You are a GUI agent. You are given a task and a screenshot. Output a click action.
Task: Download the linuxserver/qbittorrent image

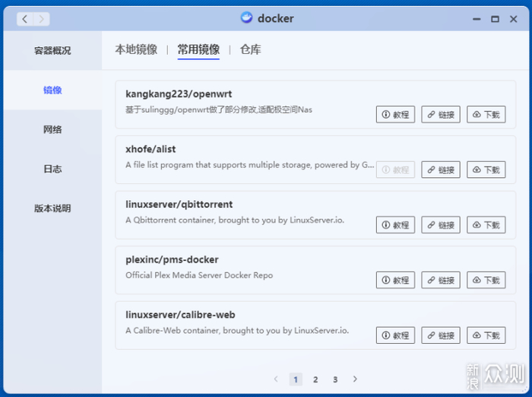pos(486,225)
